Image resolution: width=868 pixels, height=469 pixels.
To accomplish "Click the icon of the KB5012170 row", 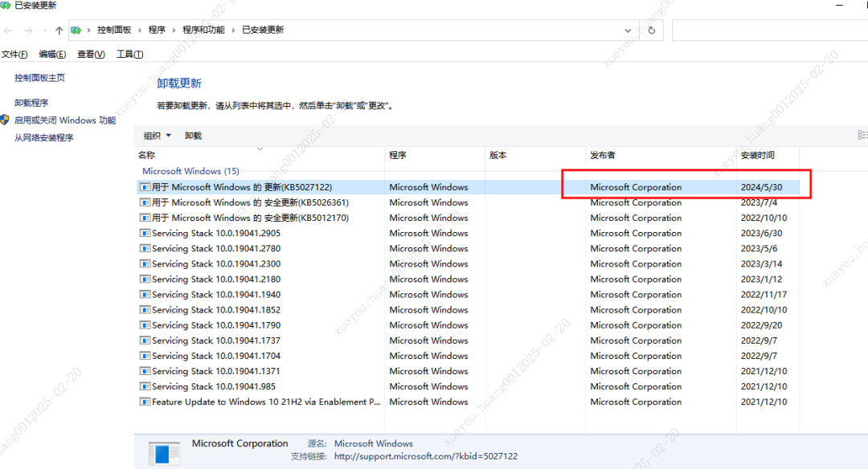I will point(145,218).
